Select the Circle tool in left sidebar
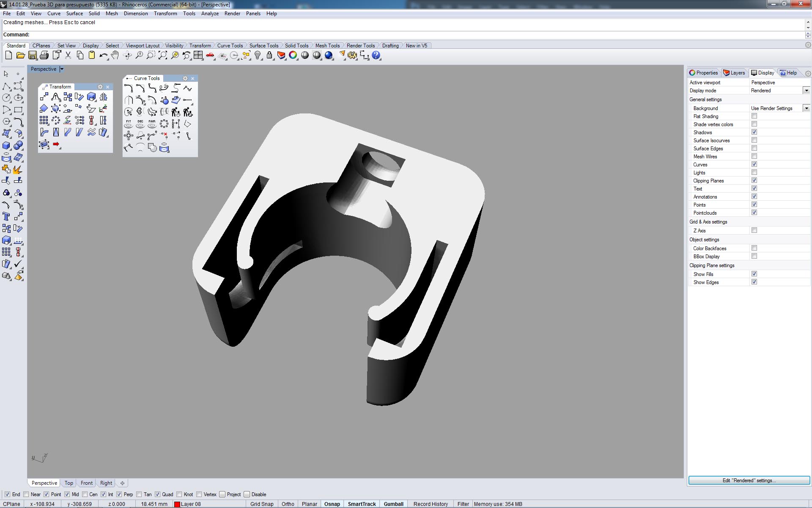The width and height of the screenshot is (812, 508). (x=6, y=98)
